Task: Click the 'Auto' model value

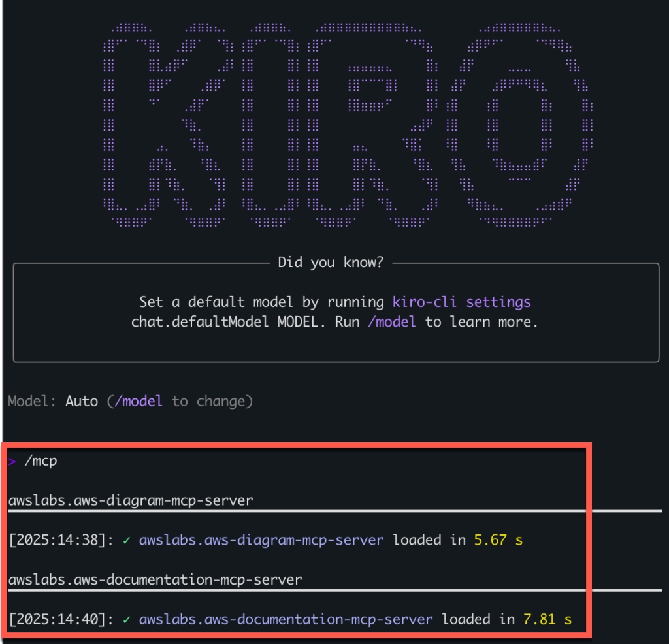Action: (82, 401)
